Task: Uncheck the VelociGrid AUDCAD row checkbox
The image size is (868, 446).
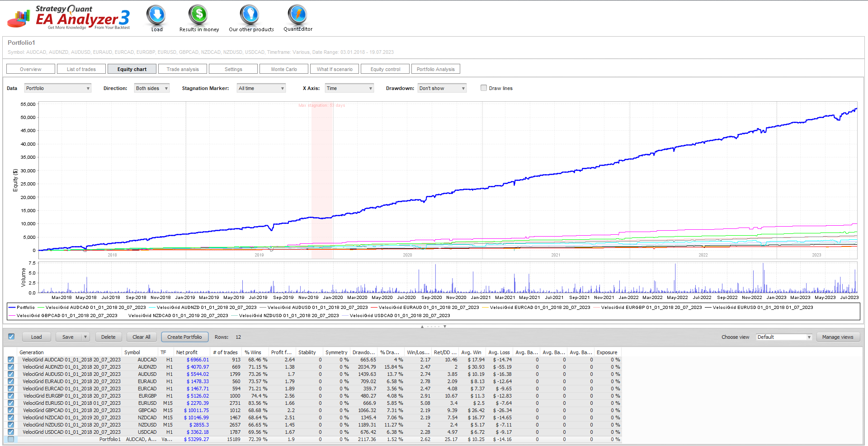Action: (x=11, y=360)
